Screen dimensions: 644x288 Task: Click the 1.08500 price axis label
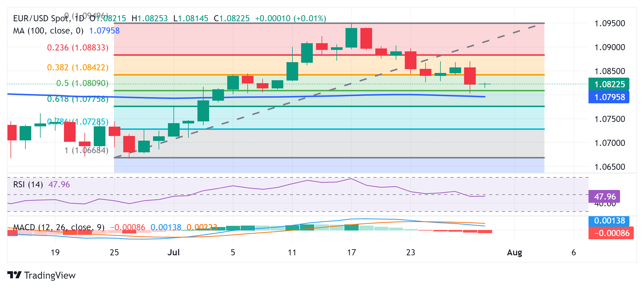(610, 71)
